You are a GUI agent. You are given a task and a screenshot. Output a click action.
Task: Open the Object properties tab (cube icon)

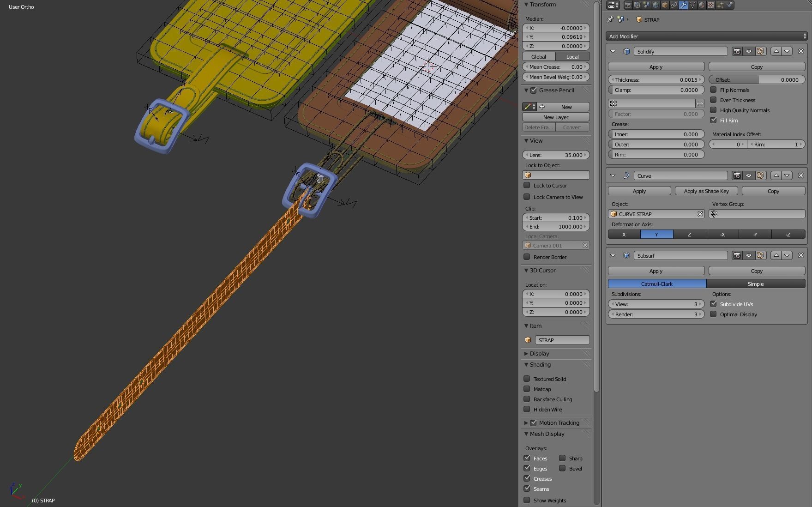coord(665,5)
